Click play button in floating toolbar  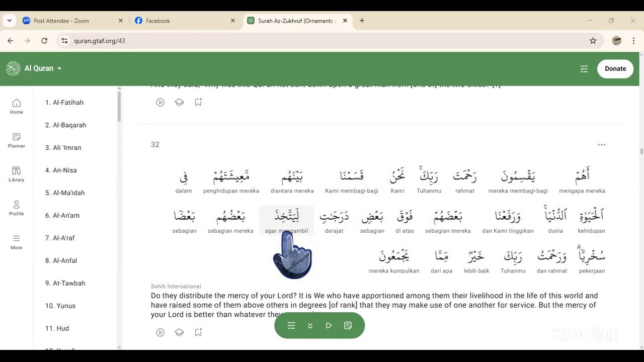point(329,326)
